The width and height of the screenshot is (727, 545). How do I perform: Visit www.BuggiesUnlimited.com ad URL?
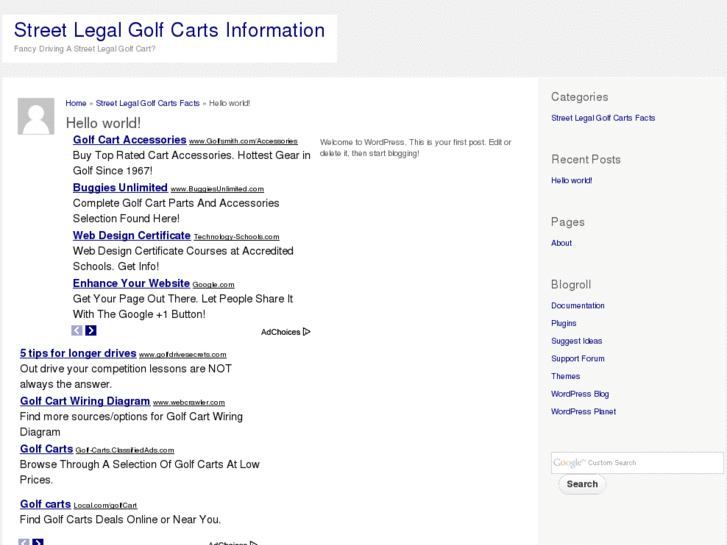point(217,189)
